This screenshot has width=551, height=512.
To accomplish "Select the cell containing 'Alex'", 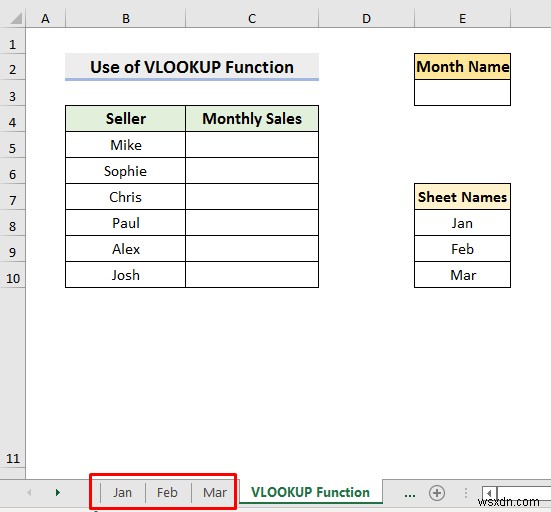I will click(x=125, y=249).
